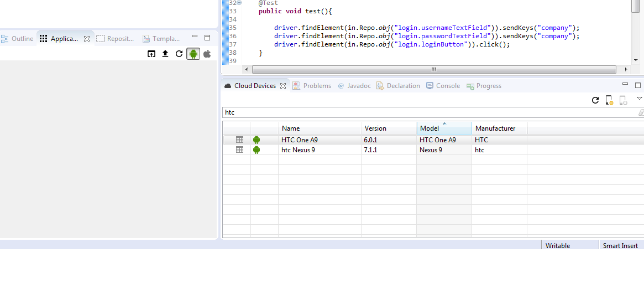Toggle the Apple iOS platform filter
The height and width of the screenshot is (299, 644).
[207, 54]
